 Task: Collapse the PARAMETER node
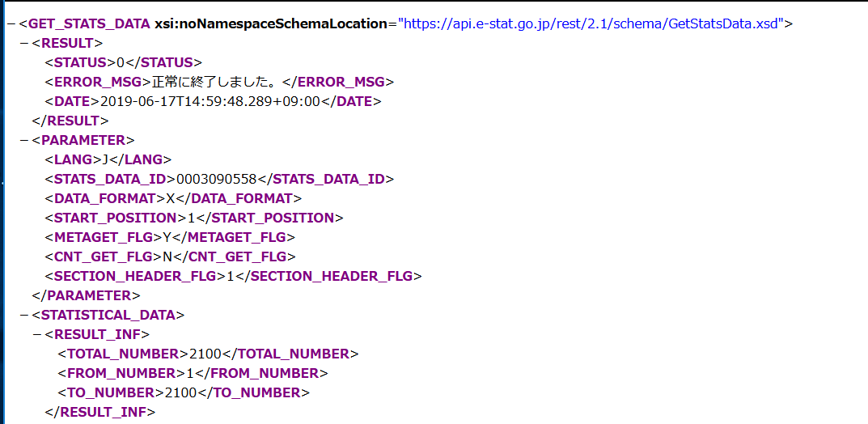(x=23, y=140)
